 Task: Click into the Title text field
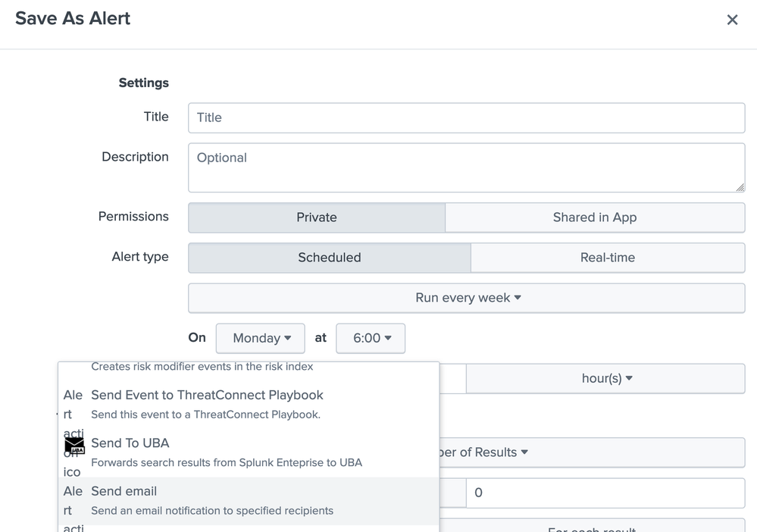click(x=466, y=117)
